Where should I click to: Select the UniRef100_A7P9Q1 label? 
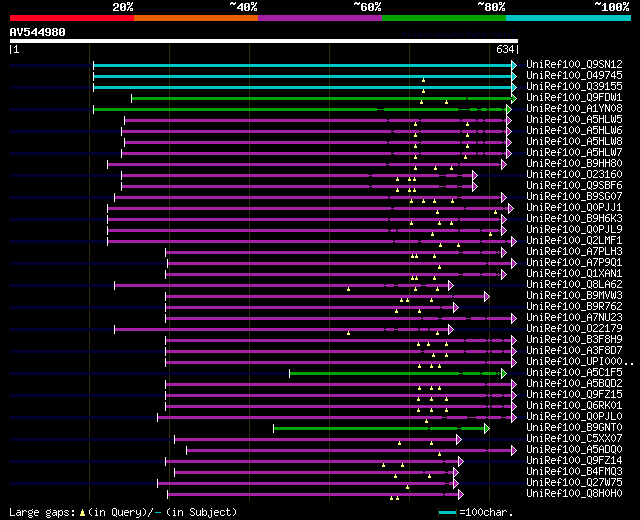click(574, 262)
